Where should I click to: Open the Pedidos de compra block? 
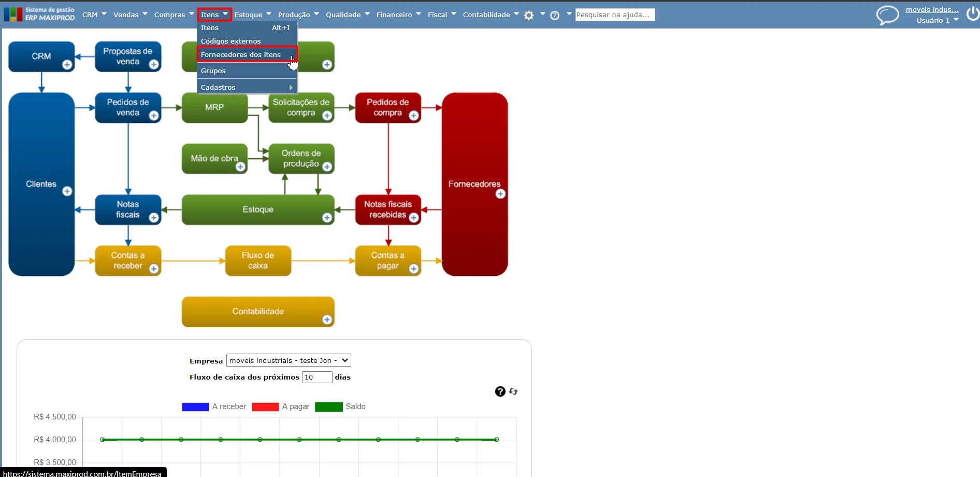(x=388, y=107)
